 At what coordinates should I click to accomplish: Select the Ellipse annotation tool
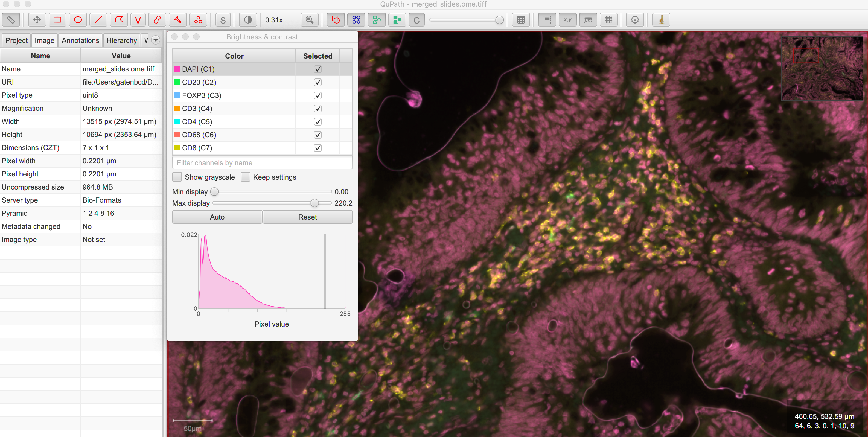[78, 20]
